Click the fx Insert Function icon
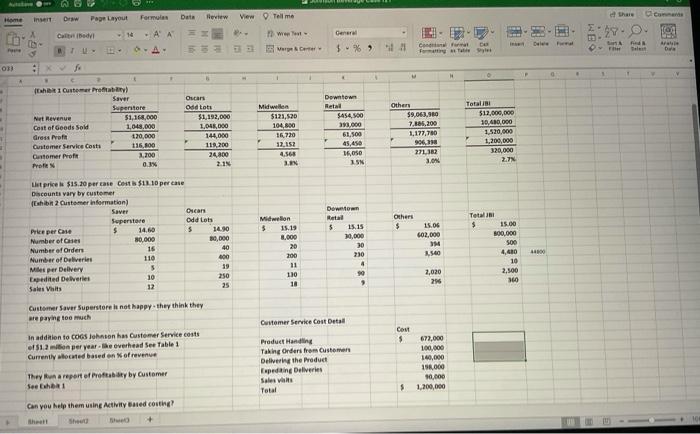 (x=78, y=68)
